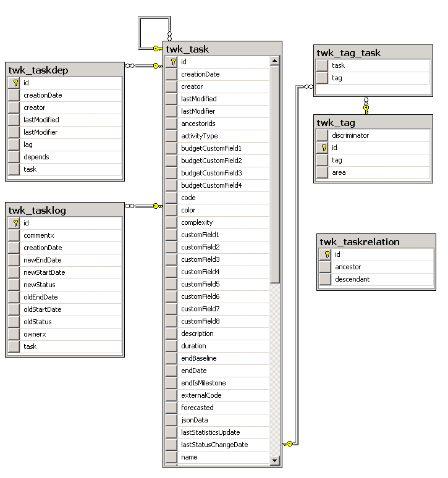Click the key icon in twk_tasklog id row
Image resolution: width=448 pixels, height=478 pixels.
[x=15, y=223]
